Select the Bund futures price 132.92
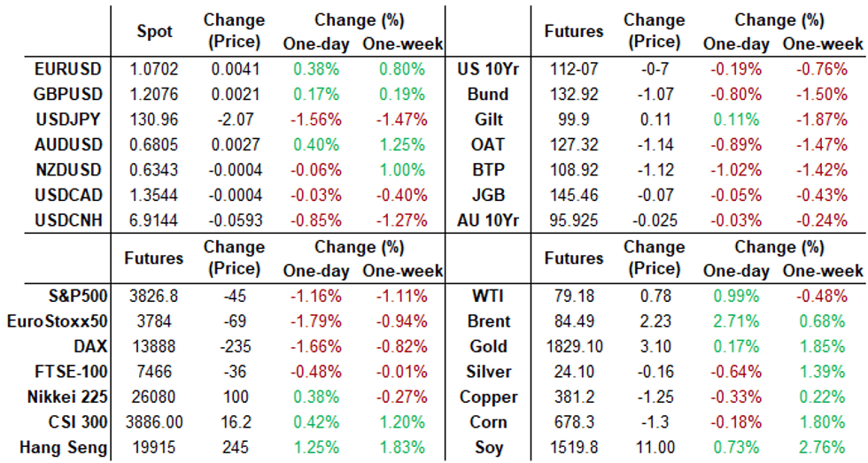868x463 pixels. coord(574,94)
